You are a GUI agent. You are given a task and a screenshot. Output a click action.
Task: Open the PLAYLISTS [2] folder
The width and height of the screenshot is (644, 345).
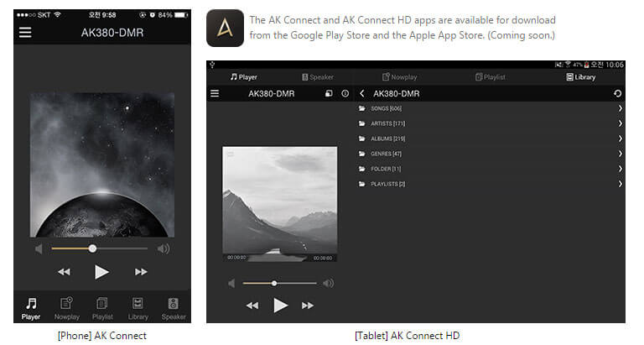(491, 184)
